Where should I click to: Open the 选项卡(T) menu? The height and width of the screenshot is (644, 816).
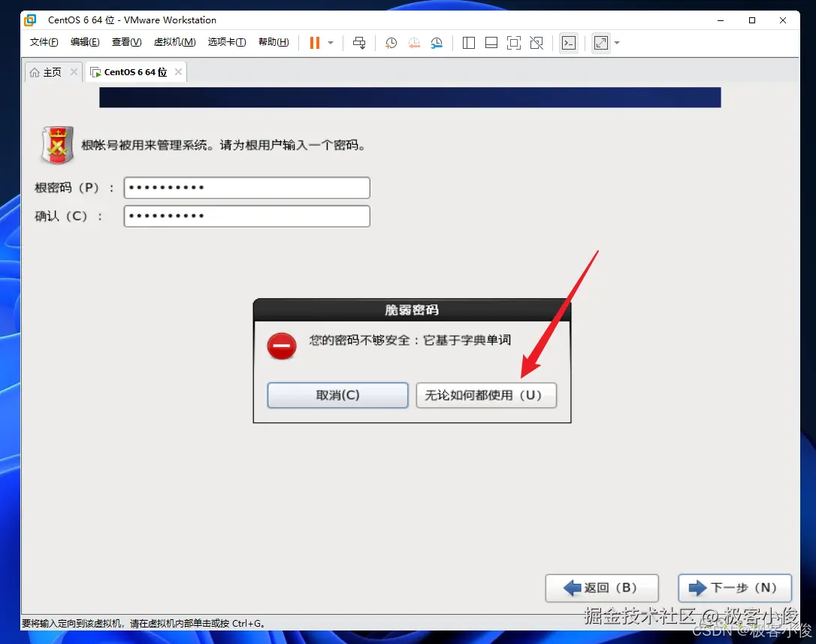(227, 42)
